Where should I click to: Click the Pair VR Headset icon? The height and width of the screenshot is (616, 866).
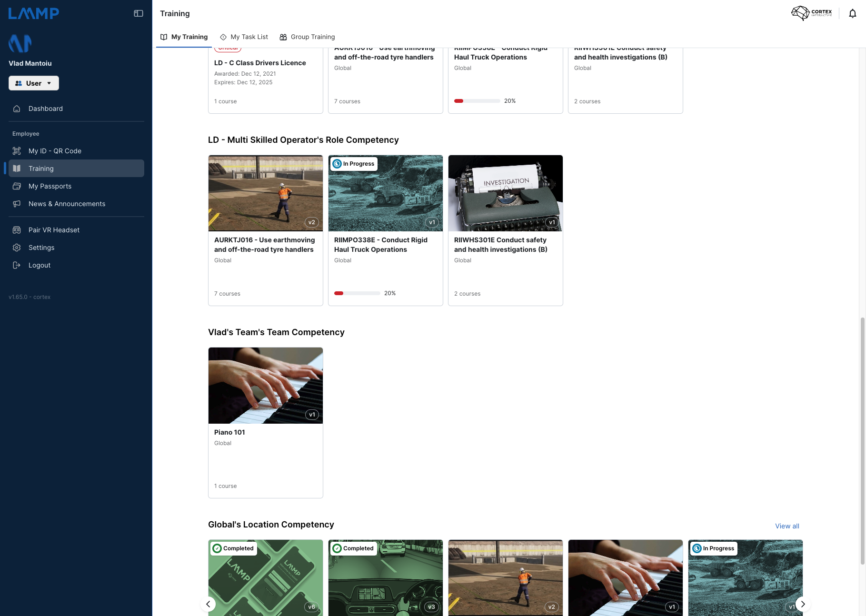[x=17, y=230]
